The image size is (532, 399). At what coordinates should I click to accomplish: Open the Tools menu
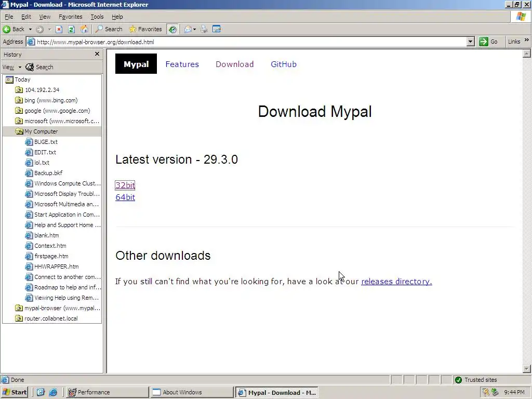pos(97,17)
